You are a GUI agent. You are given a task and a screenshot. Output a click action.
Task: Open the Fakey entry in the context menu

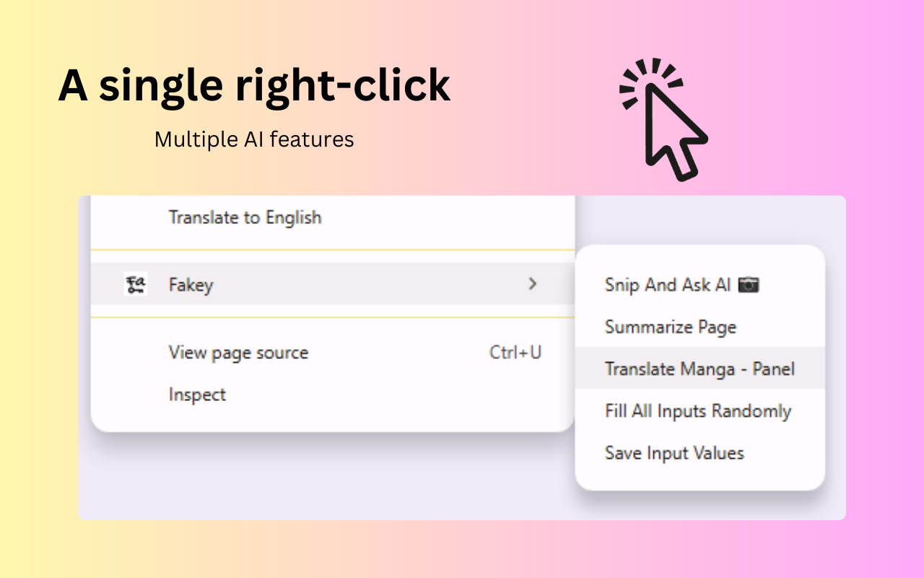191,285
